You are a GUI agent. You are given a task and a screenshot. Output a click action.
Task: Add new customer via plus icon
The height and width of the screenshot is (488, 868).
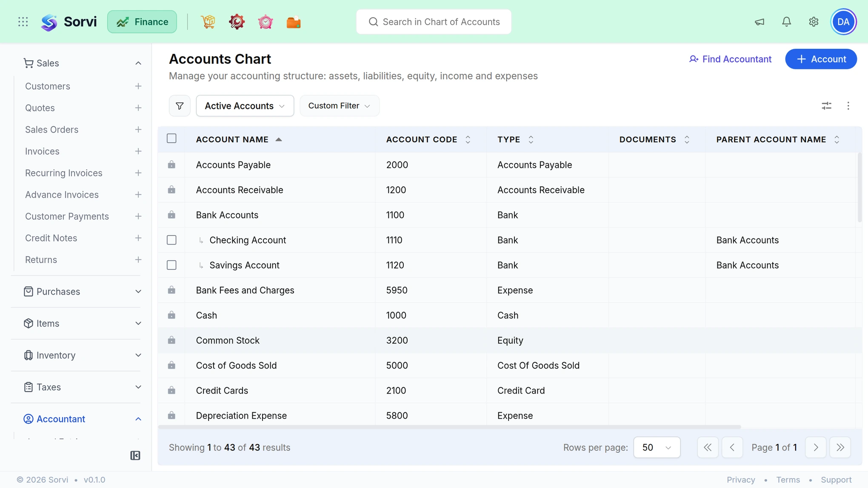138,86
